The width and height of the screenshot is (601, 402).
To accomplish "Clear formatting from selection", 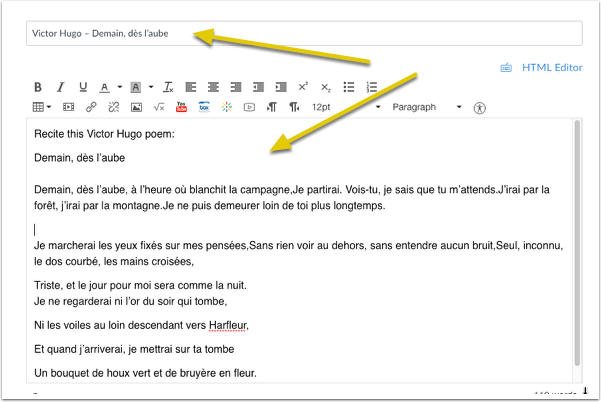I will click(x=168, y=87).
